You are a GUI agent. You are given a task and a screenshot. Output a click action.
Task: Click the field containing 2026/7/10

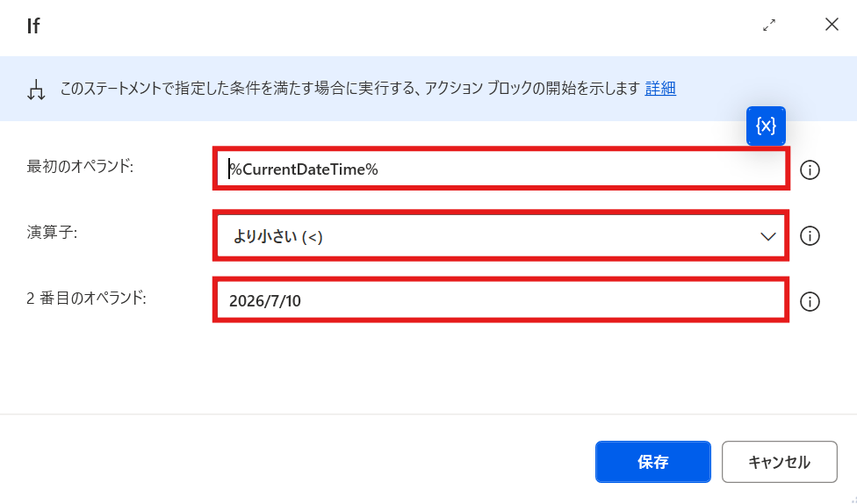(x=501, y=300)
